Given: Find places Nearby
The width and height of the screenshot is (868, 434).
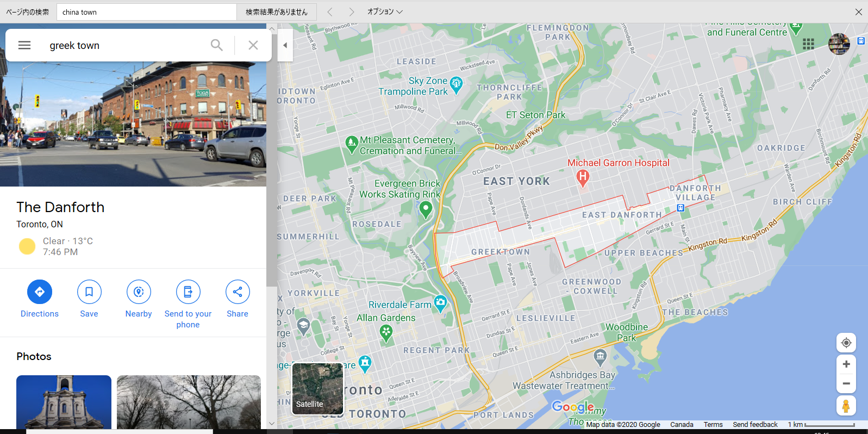Looking at the screenshot, I should coord(139,299).
